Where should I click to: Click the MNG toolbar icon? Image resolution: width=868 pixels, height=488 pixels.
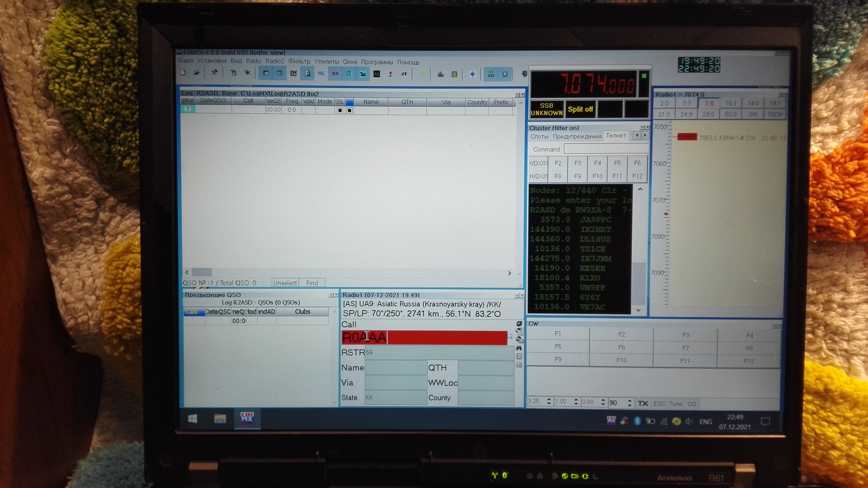click(x=321, y=74)
